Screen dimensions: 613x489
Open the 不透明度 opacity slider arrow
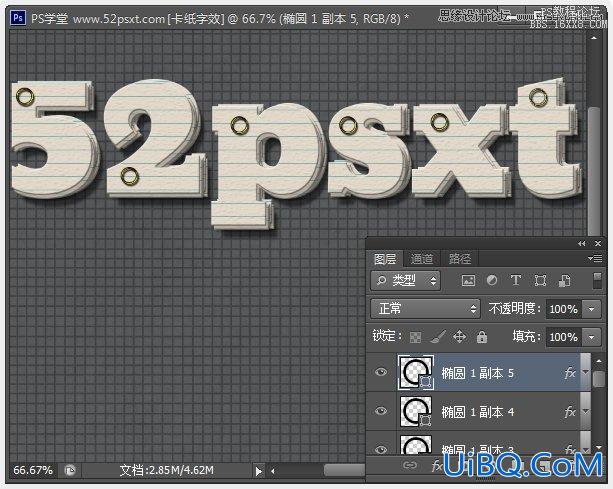(591, 309)
